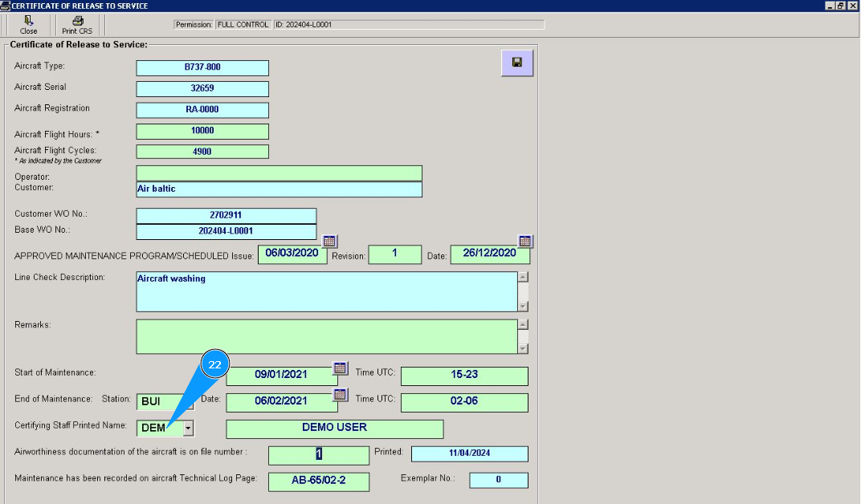Click the Exemplar No. field
Screen dimensions: 861x504
(499, 480)
